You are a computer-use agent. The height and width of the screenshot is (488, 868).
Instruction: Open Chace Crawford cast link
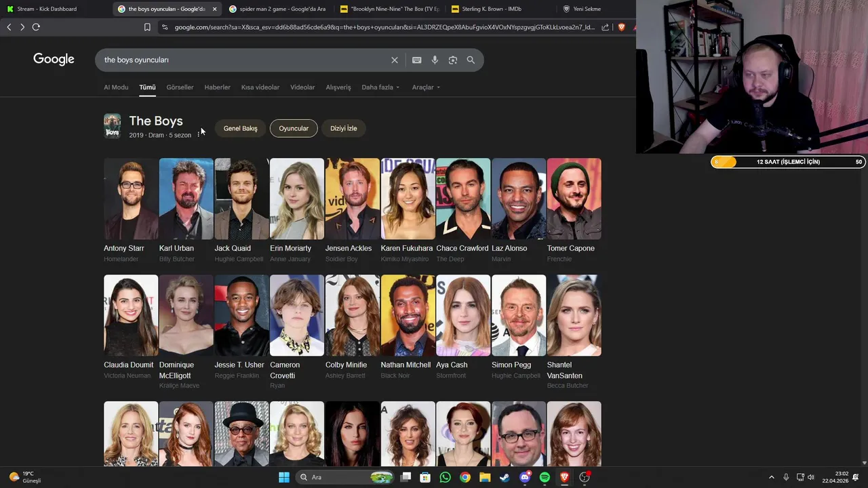coord(463,210)
